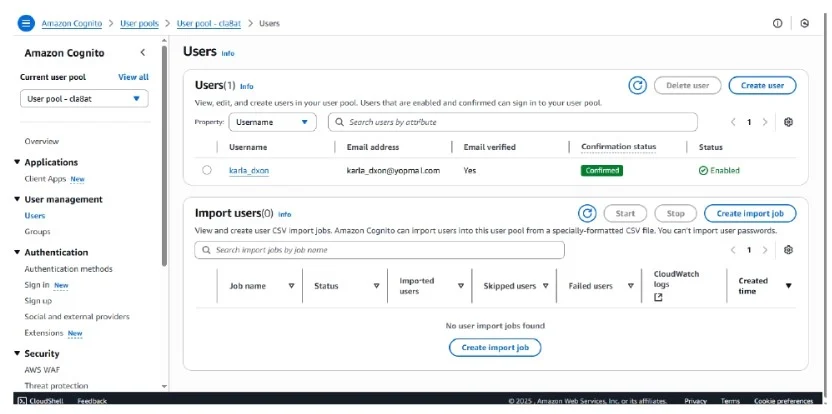Viewport: 832px width, 414px height.
Task: Collapse the User management section
Action: (x=18, y=199)
